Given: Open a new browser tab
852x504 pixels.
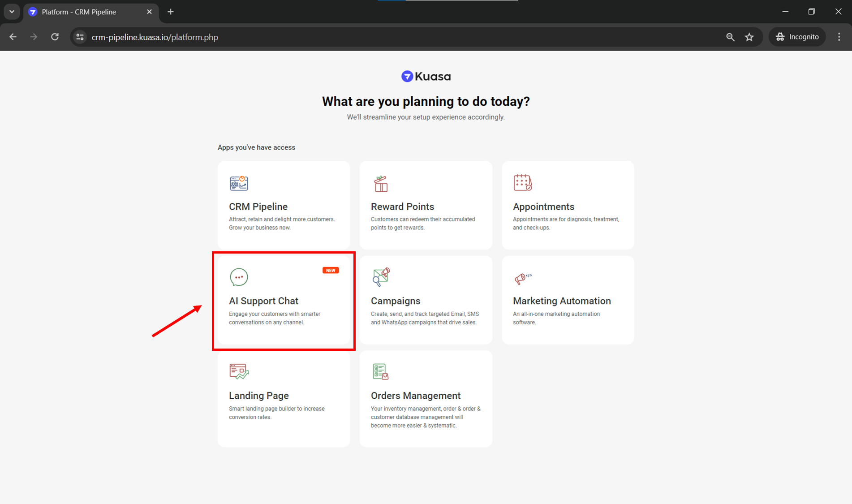Looking at the screenshot, I should pyautogui.click(x=171, y=12).
